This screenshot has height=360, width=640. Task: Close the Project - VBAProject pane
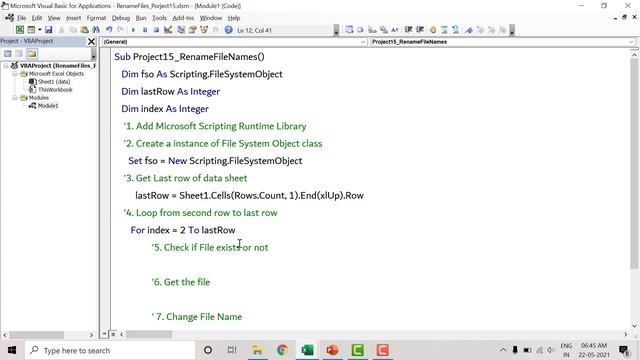(x=91, y=41)
